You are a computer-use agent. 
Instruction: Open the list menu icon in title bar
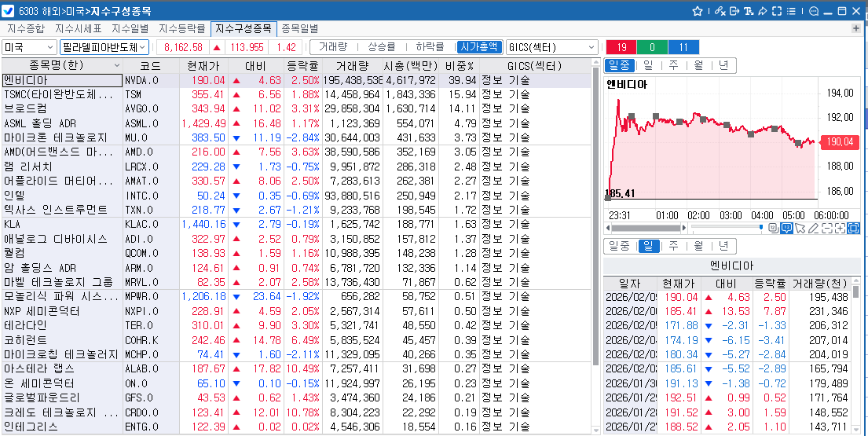point(791,11)
